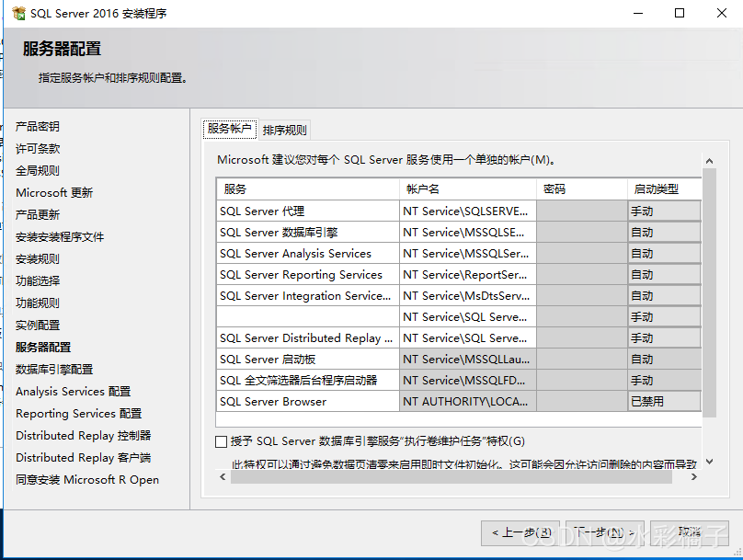
Task: Open startup type for SQL Server 启动板
Action: point(664,360)
